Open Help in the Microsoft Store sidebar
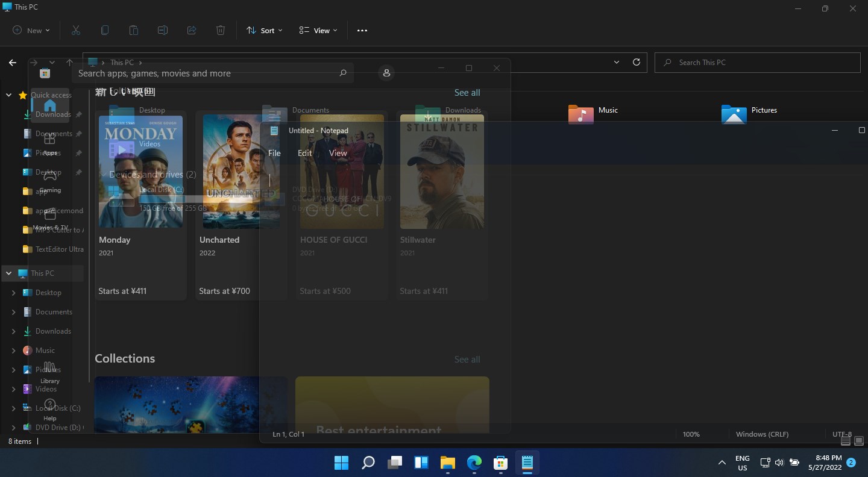The image size is (868, 477). (x=50, y=410)
